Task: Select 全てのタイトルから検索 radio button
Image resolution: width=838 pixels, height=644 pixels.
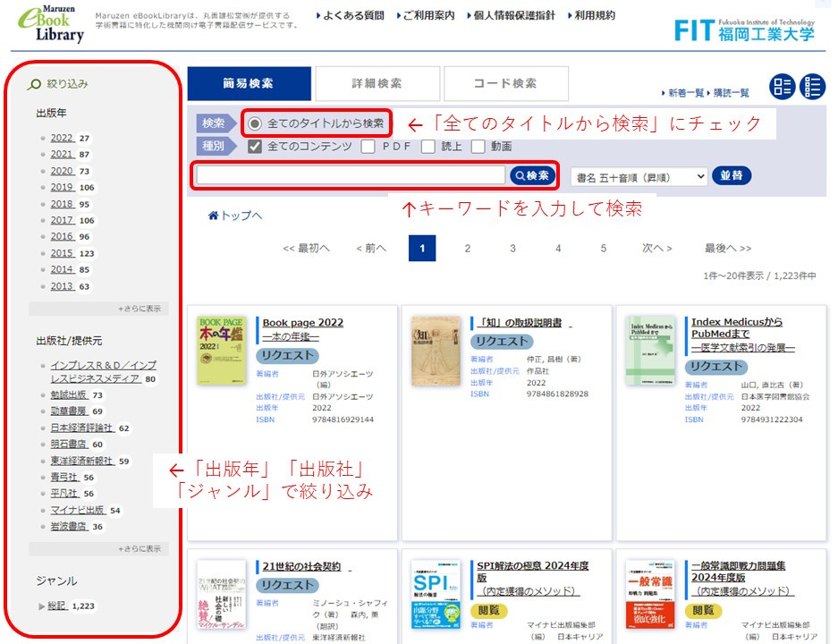Action: point(256,123)
